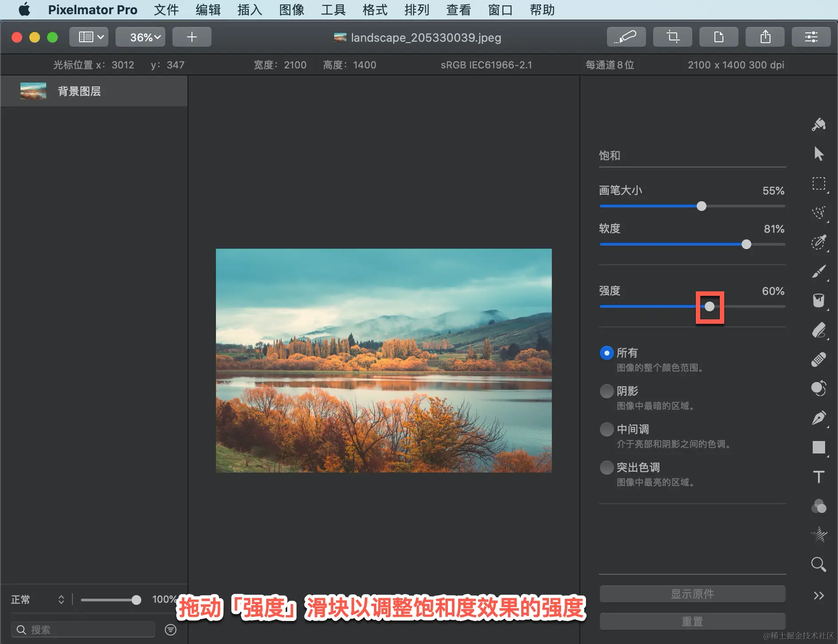
Task: Click the plus Add toolbar button
Action: [x=192, y=37]
